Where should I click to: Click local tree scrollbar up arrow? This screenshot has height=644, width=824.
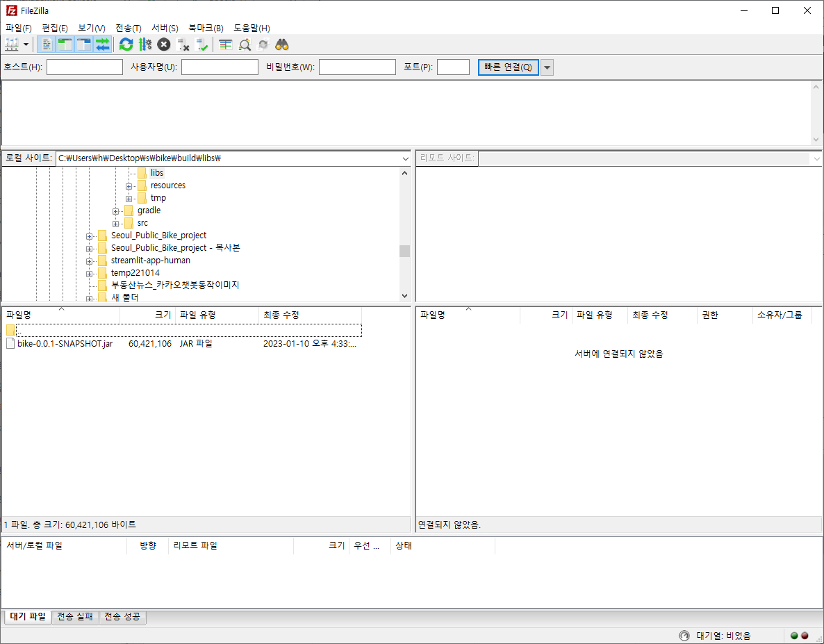click(404, 173)
